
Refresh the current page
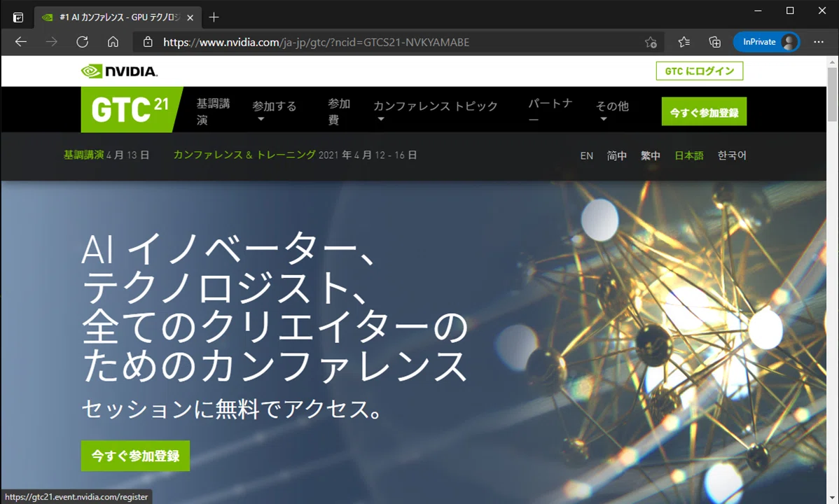(82, 42)
